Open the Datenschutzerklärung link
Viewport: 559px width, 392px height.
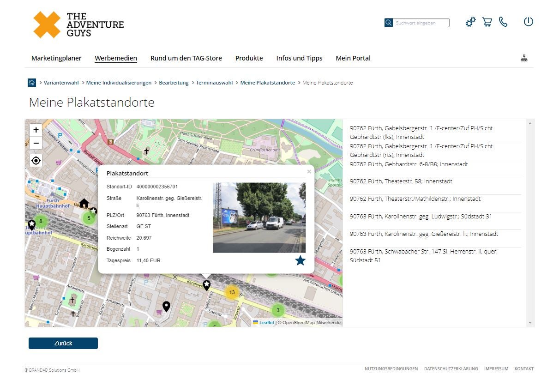click(x=451, y=369)
